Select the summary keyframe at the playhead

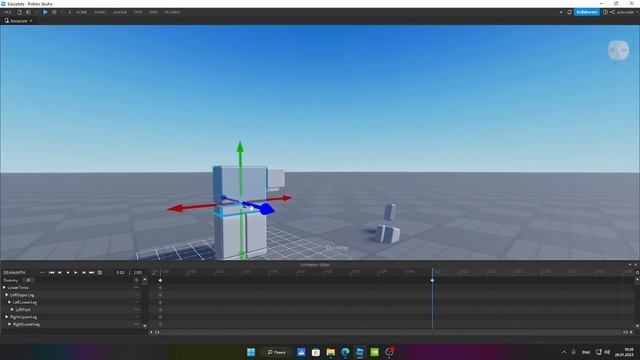click(x=432, y=280)
